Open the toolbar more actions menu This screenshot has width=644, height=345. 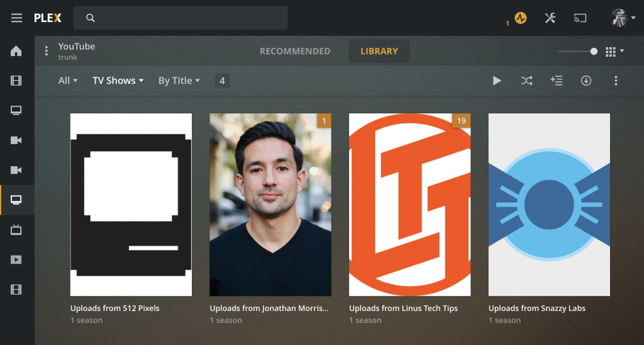coord(616,81)
